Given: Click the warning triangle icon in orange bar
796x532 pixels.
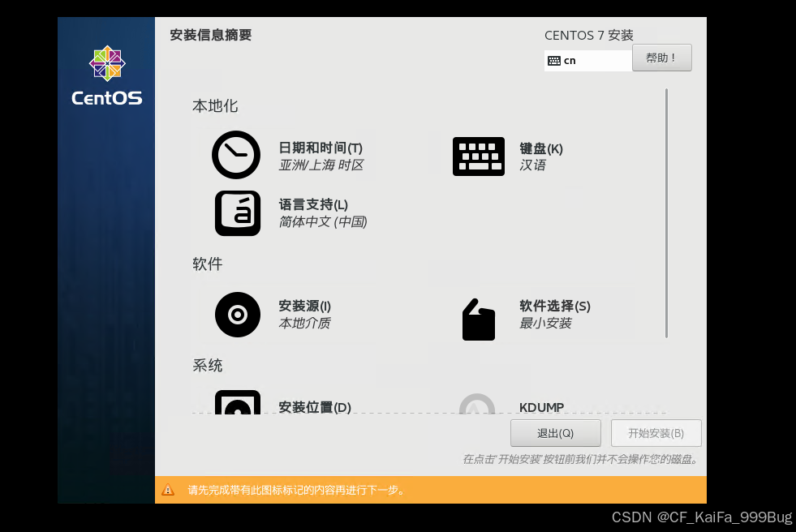Looking at the screenshot, I should (x=168, y=490).
